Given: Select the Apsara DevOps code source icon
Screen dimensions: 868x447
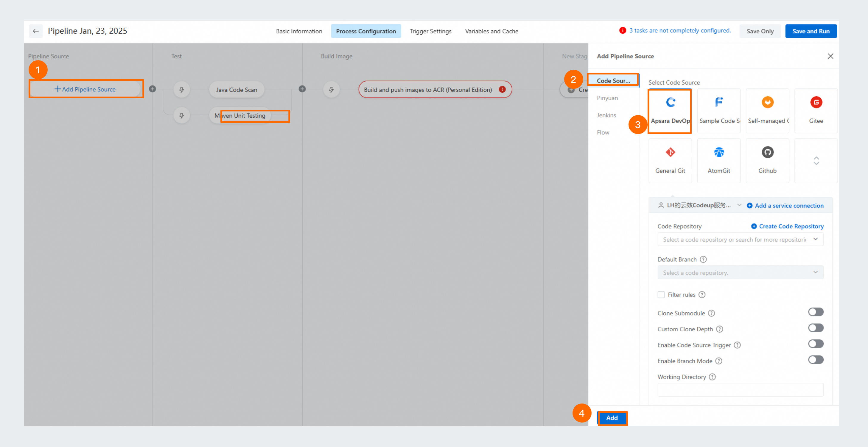Looking at the screenshot, I should coord(670,103).
